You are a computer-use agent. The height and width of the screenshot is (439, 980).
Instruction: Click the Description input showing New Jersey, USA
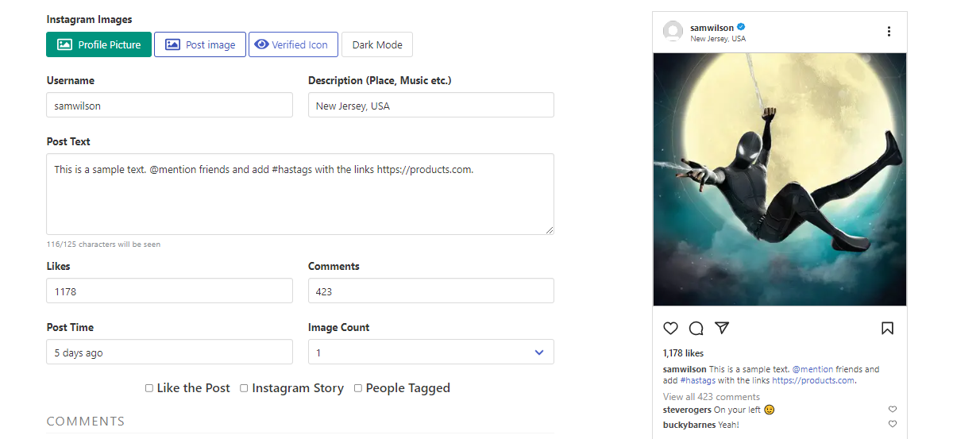pos(431,105)
